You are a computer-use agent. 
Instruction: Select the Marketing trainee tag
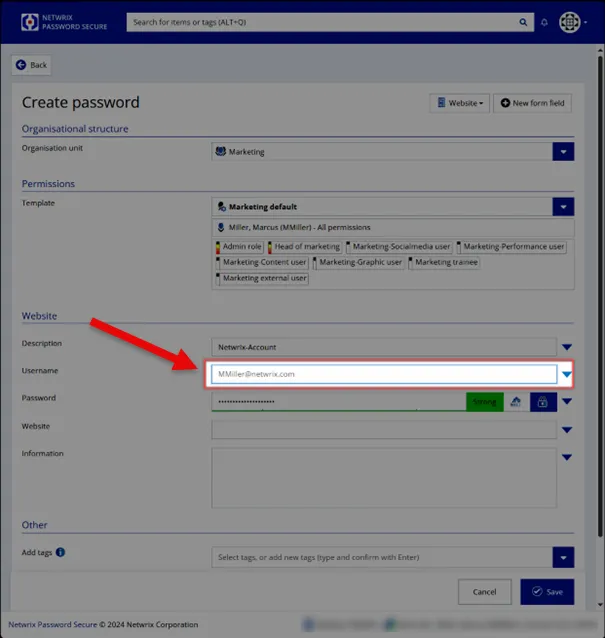pos(444,262)
